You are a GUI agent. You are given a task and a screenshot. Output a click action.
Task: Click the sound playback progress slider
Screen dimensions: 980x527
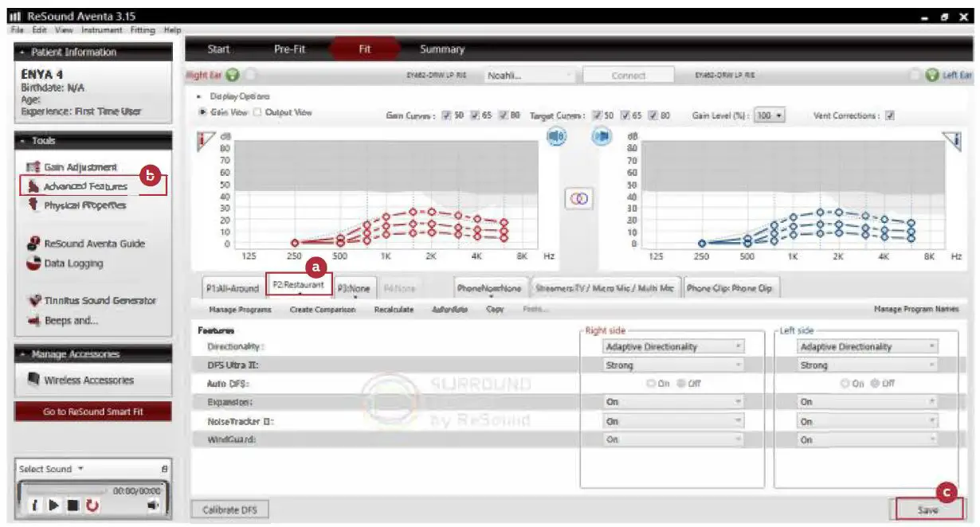(66, 491)
